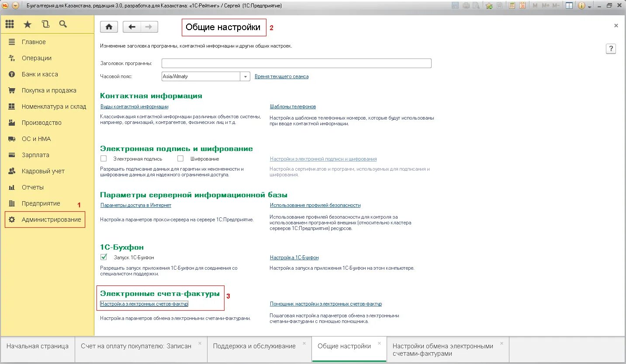Click the M+ memory button

pyautogui.click(x=546, y=6)
